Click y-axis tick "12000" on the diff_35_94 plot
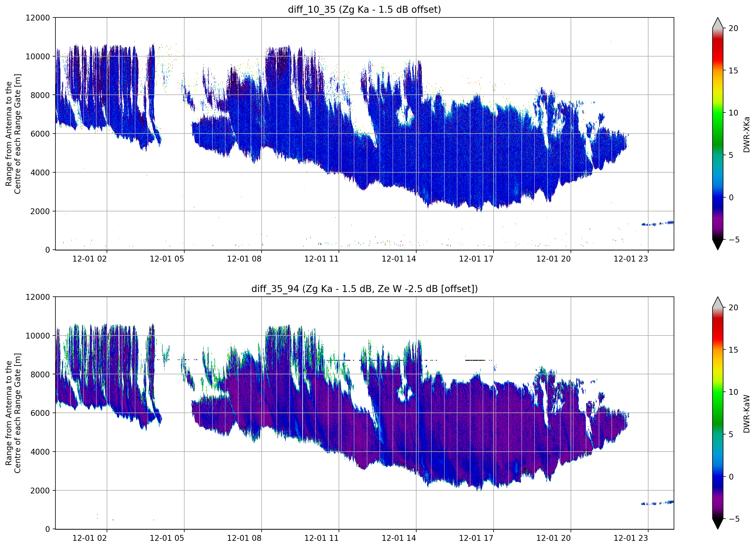This screenshot has width=756, height=548. [38, 297]
